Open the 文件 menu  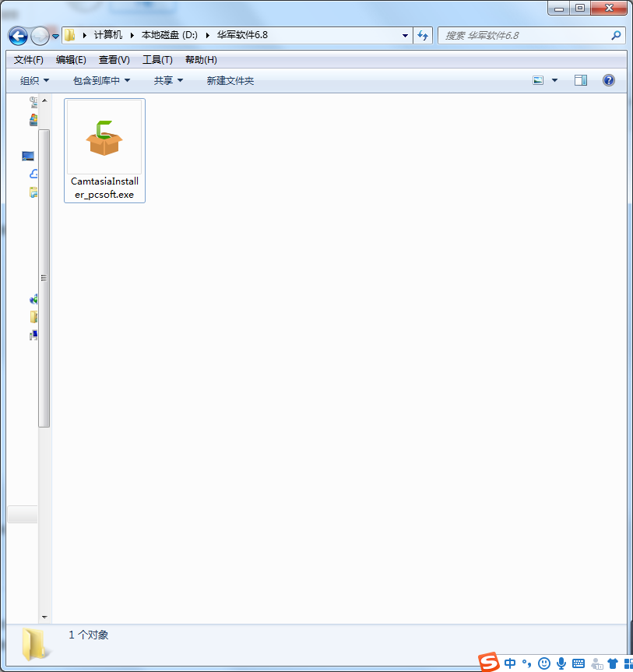click(27, 59)
